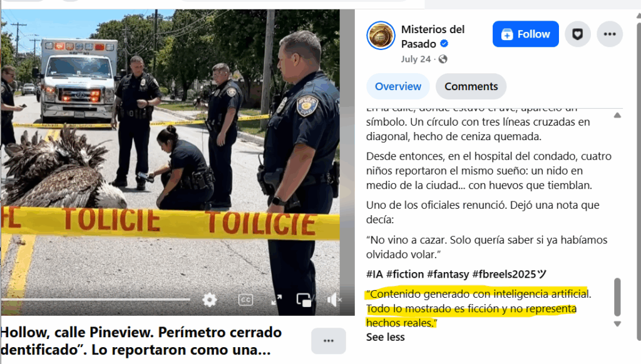Screen dimensions: 641x364
Task: Click the public globe audience icon
Action: [x=443, y=59]
